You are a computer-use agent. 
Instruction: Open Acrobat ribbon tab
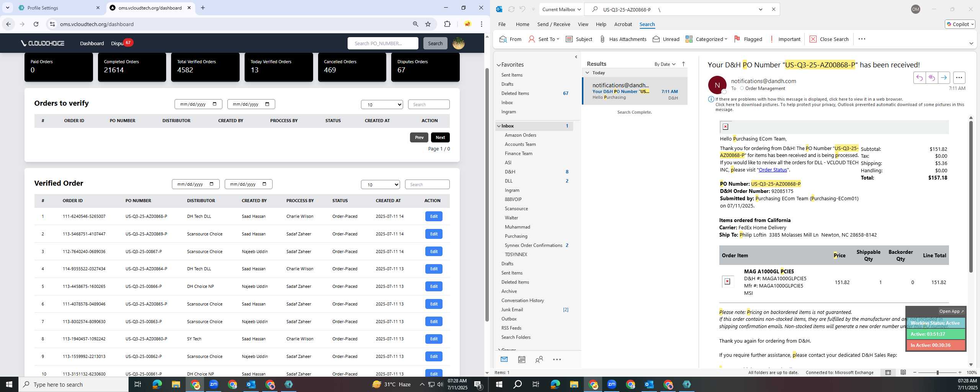623,24
